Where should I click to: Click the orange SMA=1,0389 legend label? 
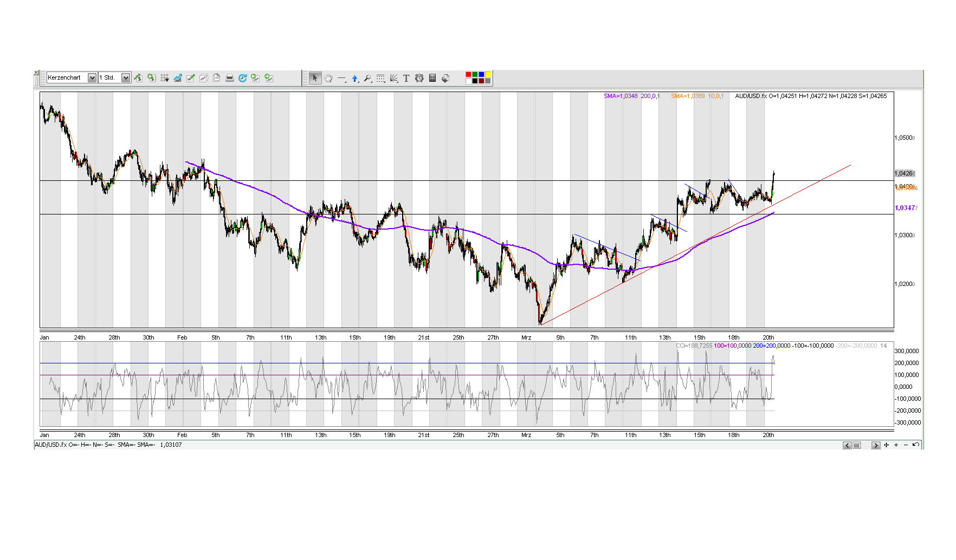pyautogui.click(x=697, y=96)
